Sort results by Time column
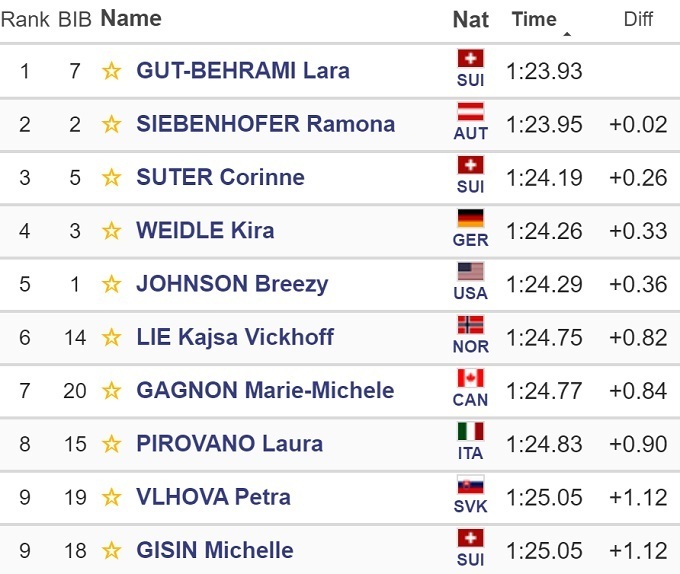Image resolution: width=680 pixels, height=574 pixels. click(x=534, y=19)
